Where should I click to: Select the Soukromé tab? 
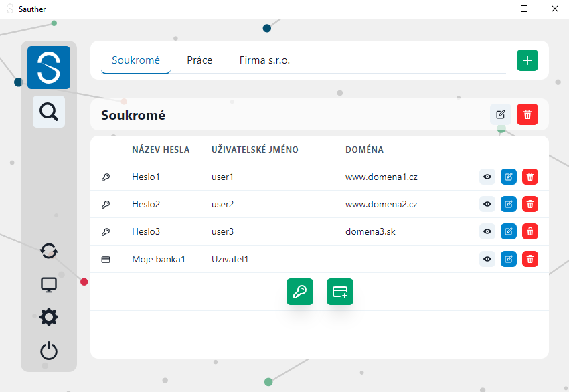tap(136, 60)
